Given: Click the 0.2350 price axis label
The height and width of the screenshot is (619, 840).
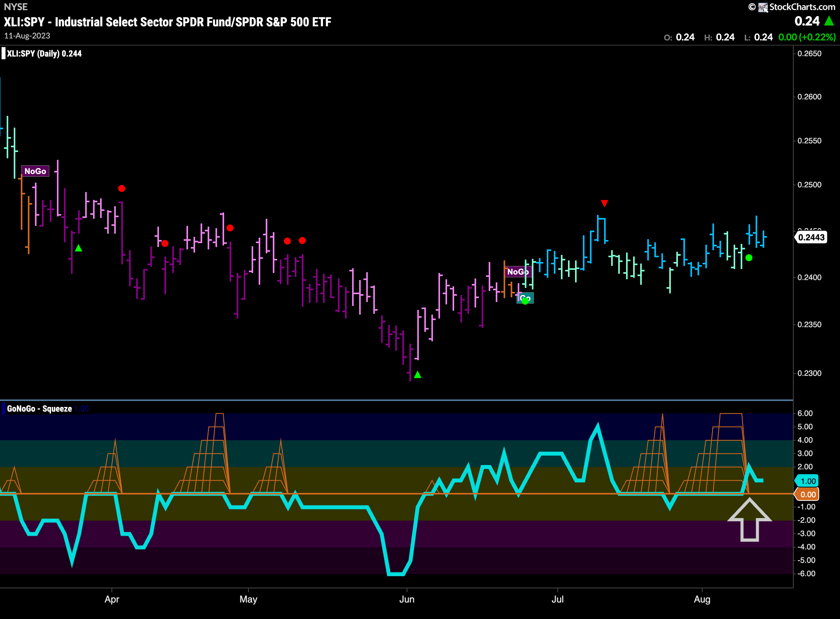Looking at the screenshot, I should click(x=809, y=325).
